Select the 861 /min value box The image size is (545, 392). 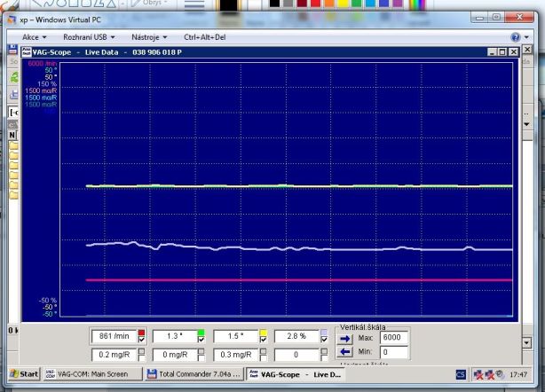[x=114, y=336]
